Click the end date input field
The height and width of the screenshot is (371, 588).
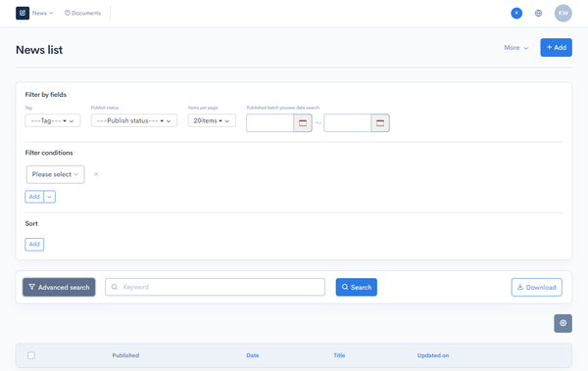pyautogui.click(x=347, y=123)
